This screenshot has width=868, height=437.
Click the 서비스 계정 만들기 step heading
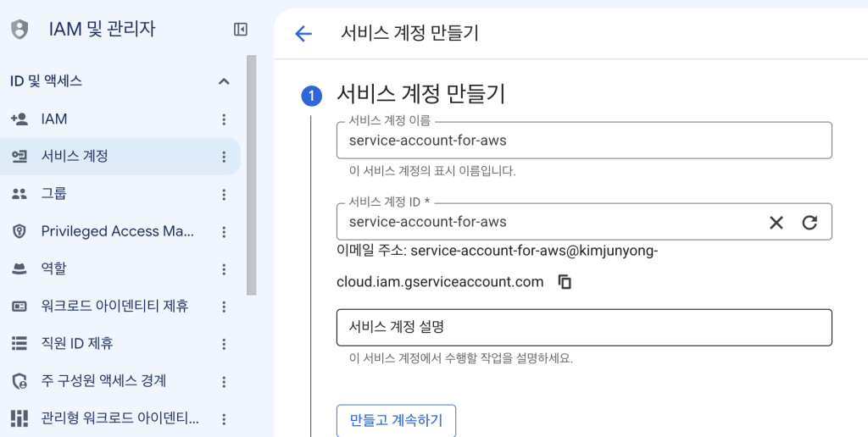[x=420, y=95]
